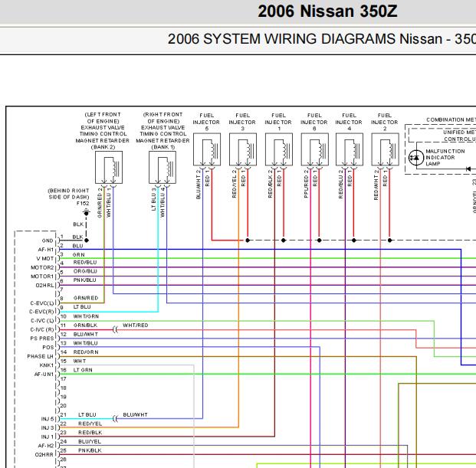Click the 'AF-H2' pin label
The image size is (476, 468).
click(x=46, y=446)
